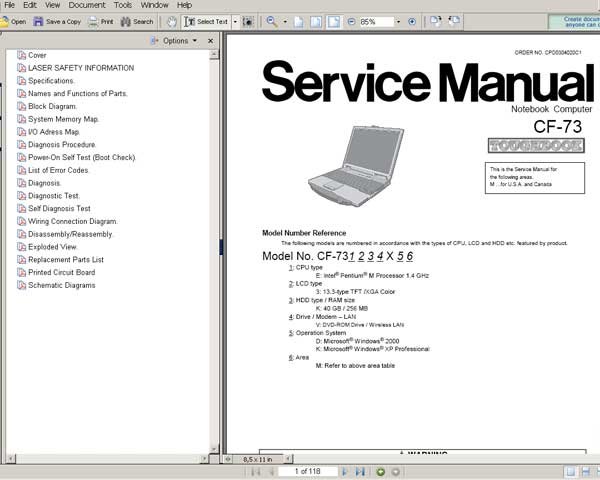The image size is (600, 480).
Task: Rotate the page clockwise
Action: tap(436, 21)
